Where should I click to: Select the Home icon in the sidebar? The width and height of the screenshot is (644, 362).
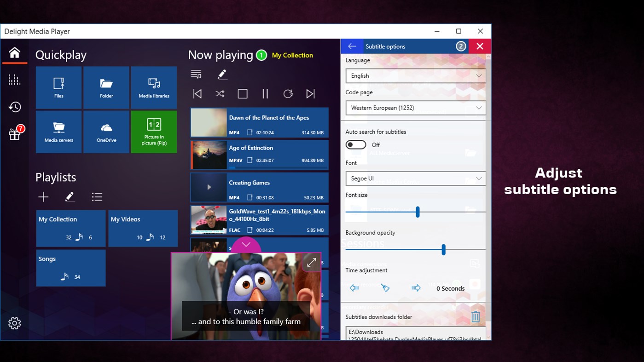click(14, 53)
